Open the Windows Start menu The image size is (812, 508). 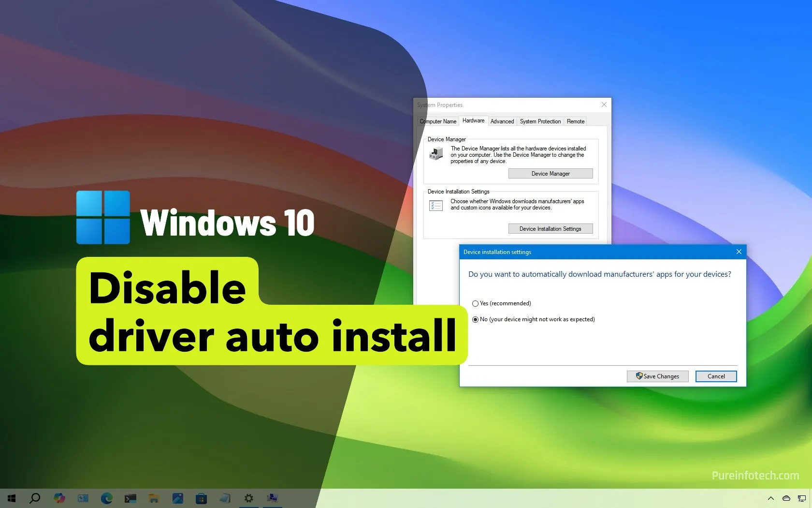[12, 498]
